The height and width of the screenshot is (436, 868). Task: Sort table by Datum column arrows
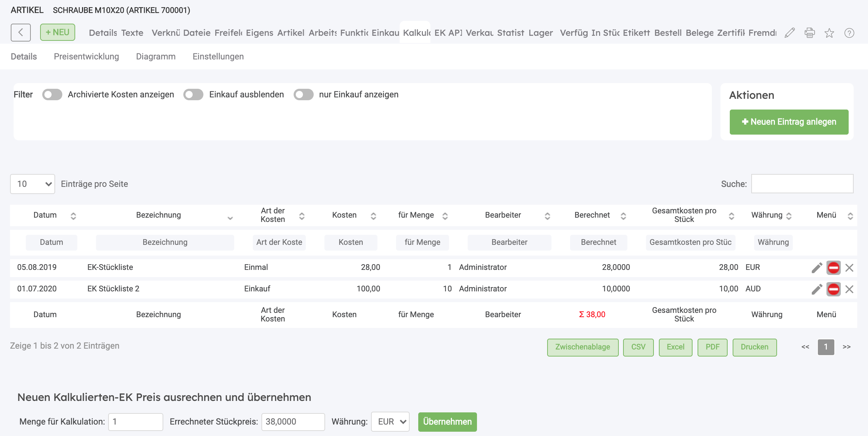[73, 216]
